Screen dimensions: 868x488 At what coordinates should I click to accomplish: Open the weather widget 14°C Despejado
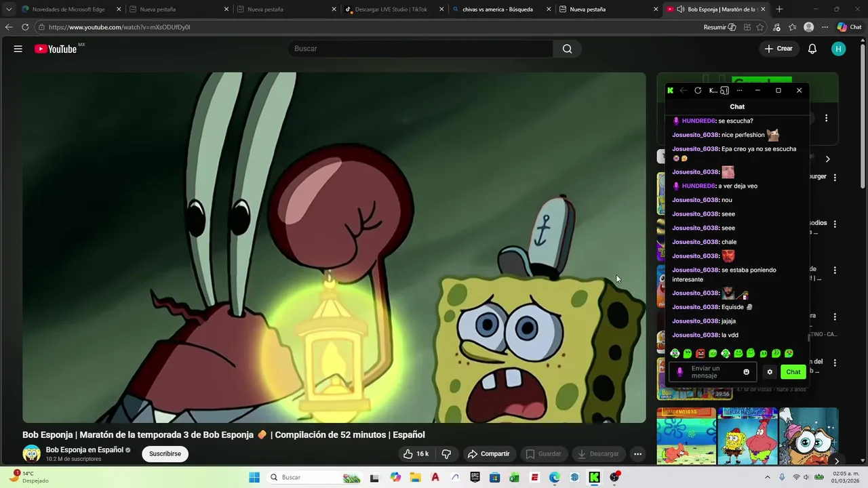(x=28, y=477)
